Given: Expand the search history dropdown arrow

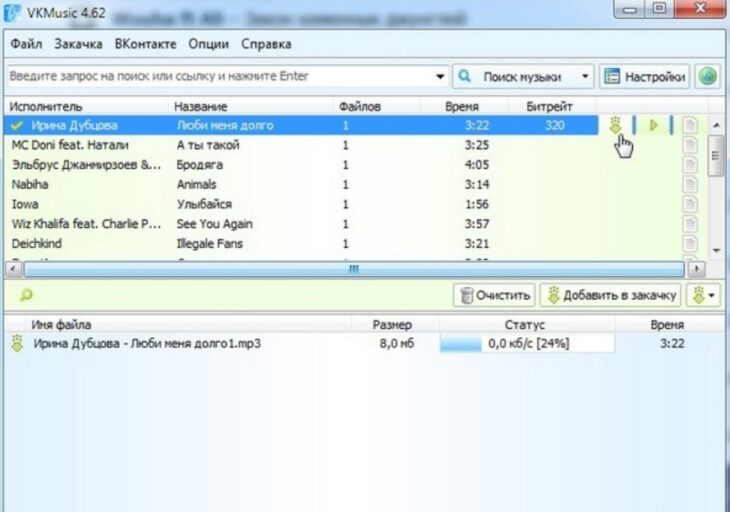Looking at the screenshot, I should [440, 76].
